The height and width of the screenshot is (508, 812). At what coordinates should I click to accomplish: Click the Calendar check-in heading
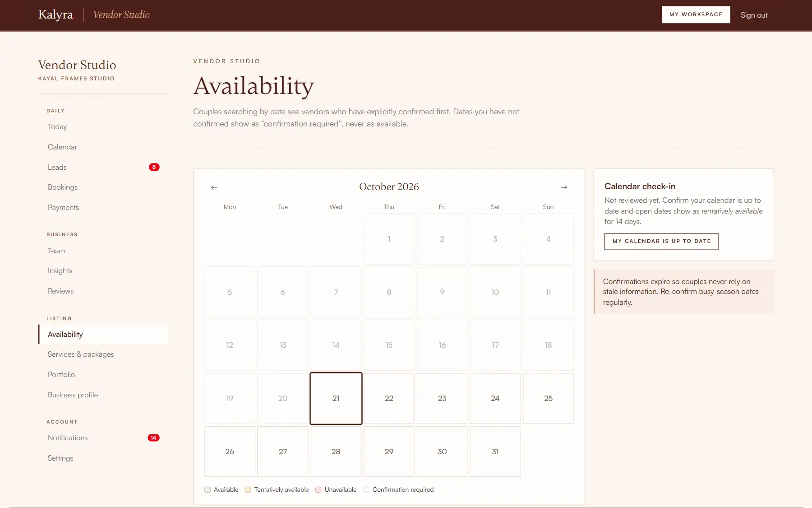click(640, 186)
